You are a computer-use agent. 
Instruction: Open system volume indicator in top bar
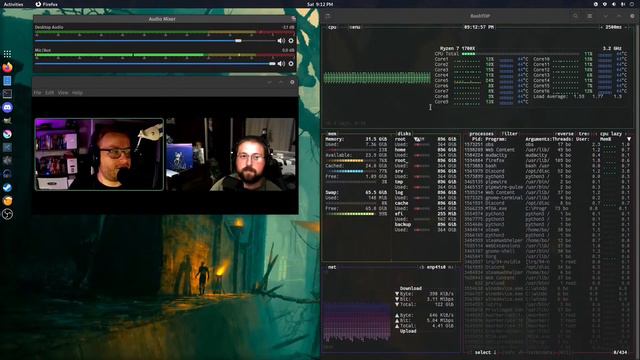(614, 4)
